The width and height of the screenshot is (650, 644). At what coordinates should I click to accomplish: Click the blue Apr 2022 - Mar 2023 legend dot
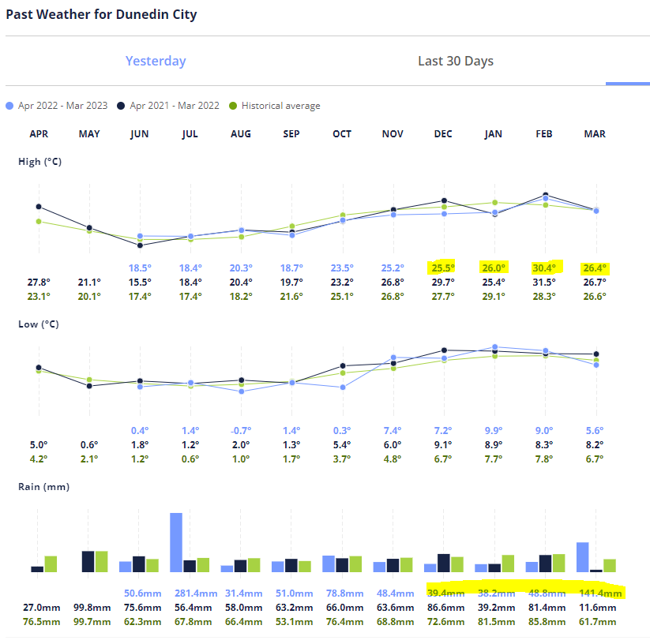pos(10,106)
